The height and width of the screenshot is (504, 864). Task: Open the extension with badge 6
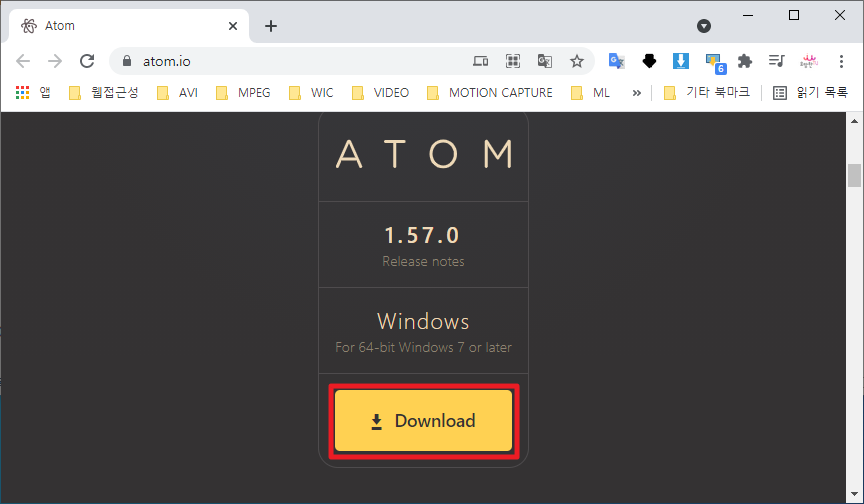[x=715, y=62]
